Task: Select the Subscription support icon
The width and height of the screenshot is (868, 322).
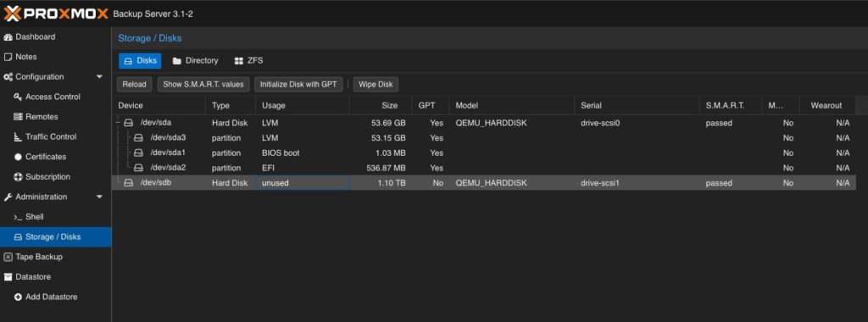Action: pos(18,177)
